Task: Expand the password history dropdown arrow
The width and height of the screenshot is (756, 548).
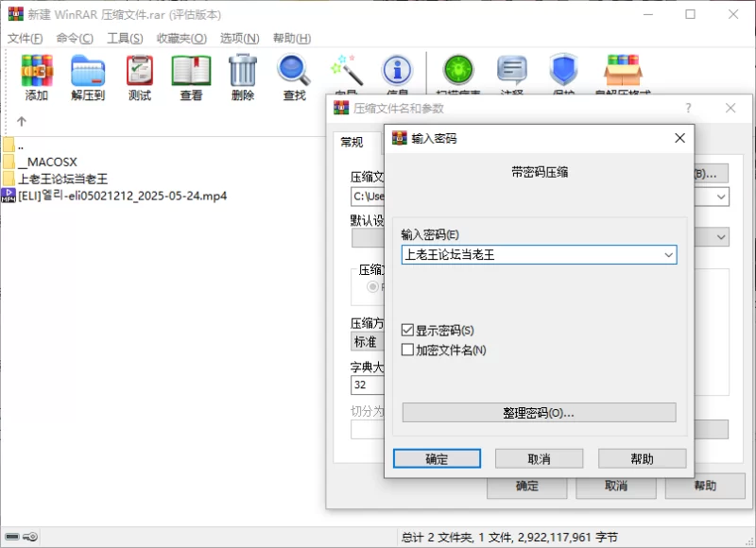Action: point(669,254)
